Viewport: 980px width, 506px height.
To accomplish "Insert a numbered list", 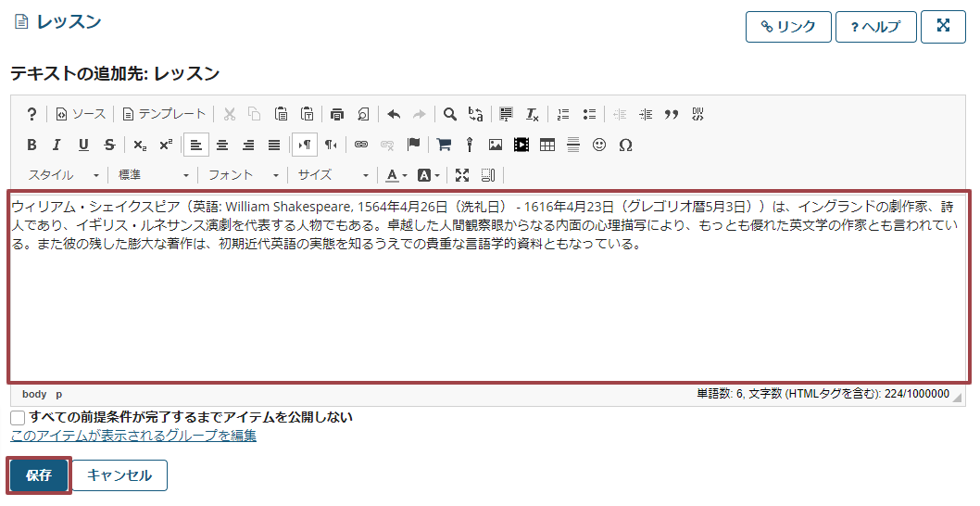I will pos(563,114).
